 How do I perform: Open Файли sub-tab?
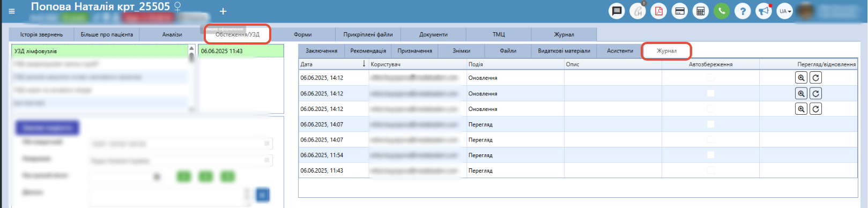[508, 51]
